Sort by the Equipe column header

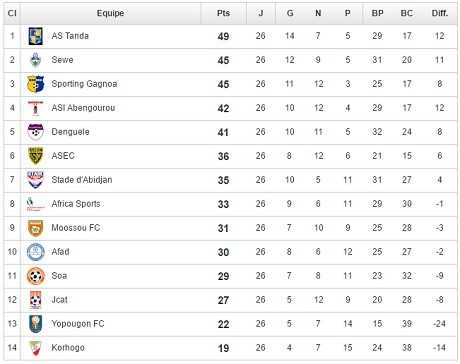point(110,13)
